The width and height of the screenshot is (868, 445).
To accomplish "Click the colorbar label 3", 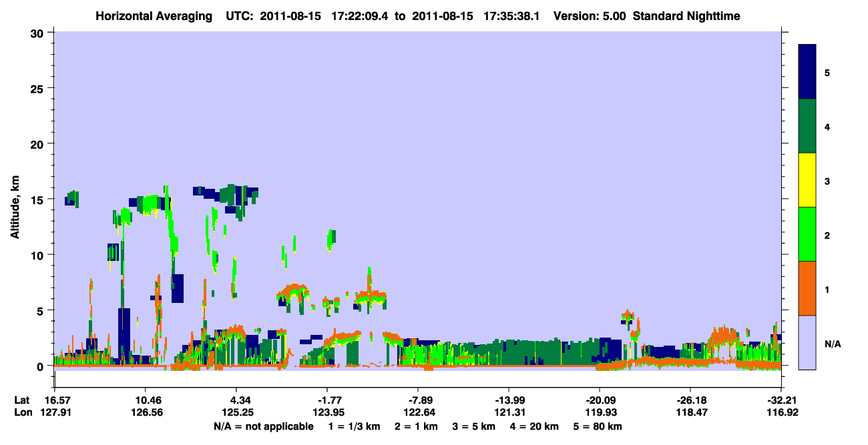I will [827, 181].
